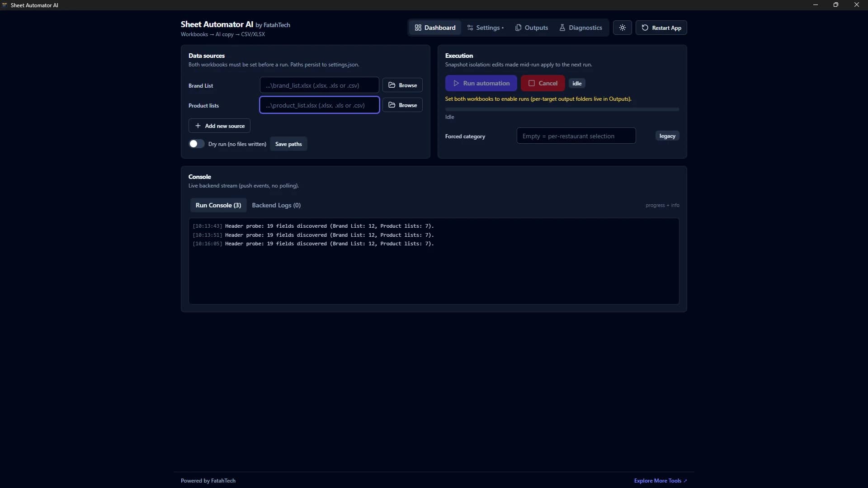
Task: Click the Forced category input field
Action: pos(576,136)
